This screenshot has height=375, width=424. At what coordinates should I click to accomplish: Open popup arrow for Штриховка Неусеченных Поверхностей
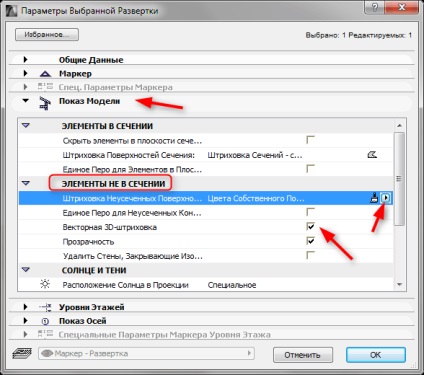pyautogui.click(x=386, y=198)
